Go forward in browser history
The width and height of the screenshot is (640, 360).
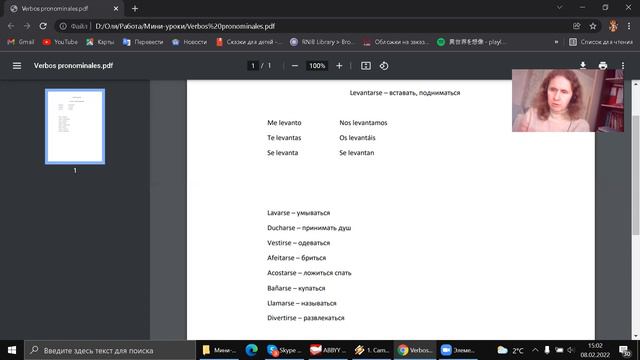(x=27, y=26)
